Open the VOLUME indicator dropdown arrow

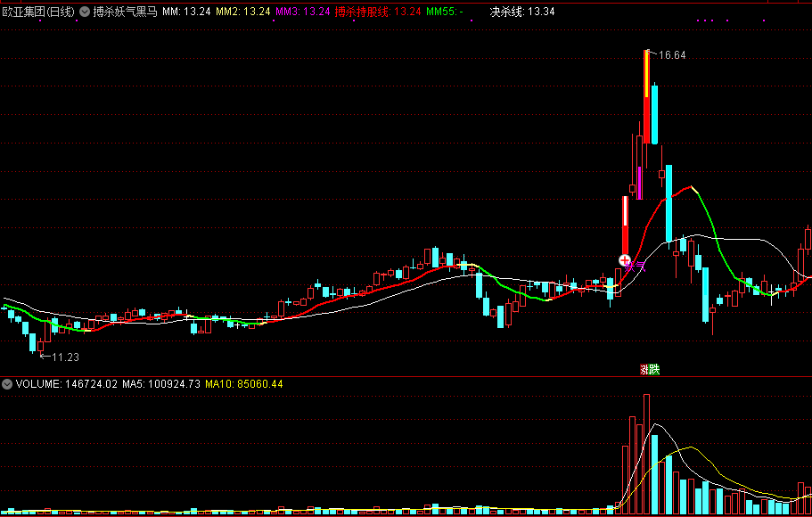click(x=7, y=384)
